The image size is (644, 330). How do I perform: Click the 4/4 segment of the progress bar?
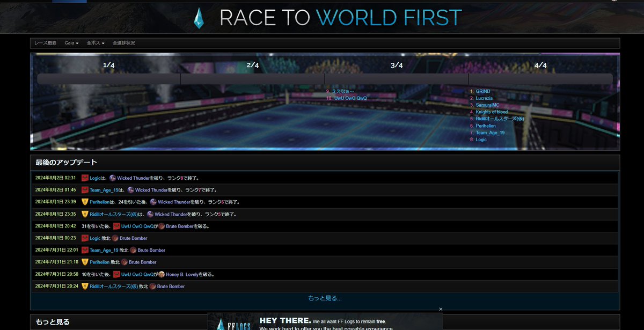pyautogui.click(x=540, y=79)
